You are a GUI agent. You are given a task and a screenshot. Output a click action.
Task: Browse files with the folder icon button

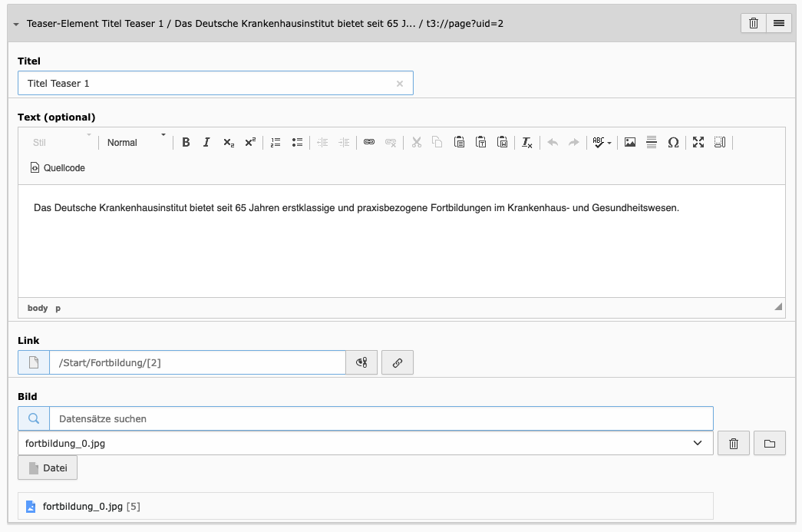(x=770, y=443)
